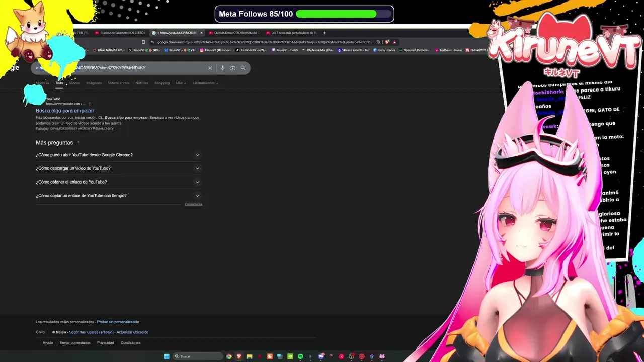Click the browser address bar URL

265,42
